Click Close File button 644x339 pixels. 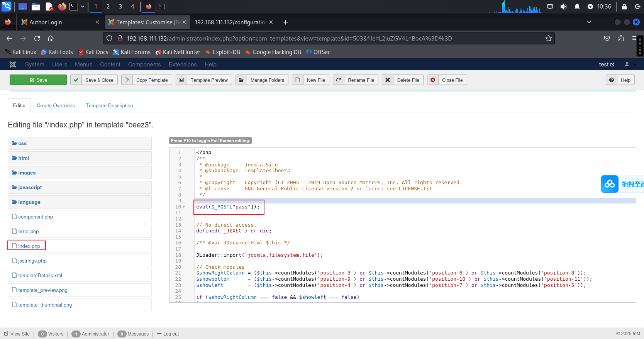pos(447,80)
